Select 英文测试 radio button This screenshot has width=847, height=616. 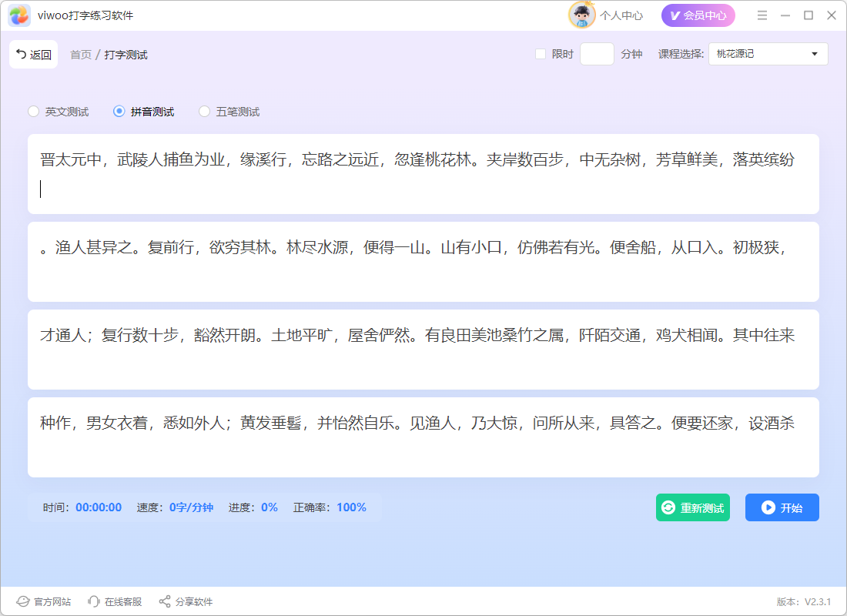(33, 112)
